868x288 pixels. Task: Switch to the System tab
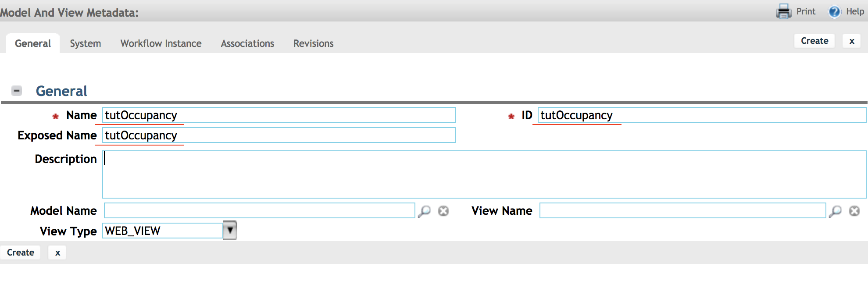86,43
